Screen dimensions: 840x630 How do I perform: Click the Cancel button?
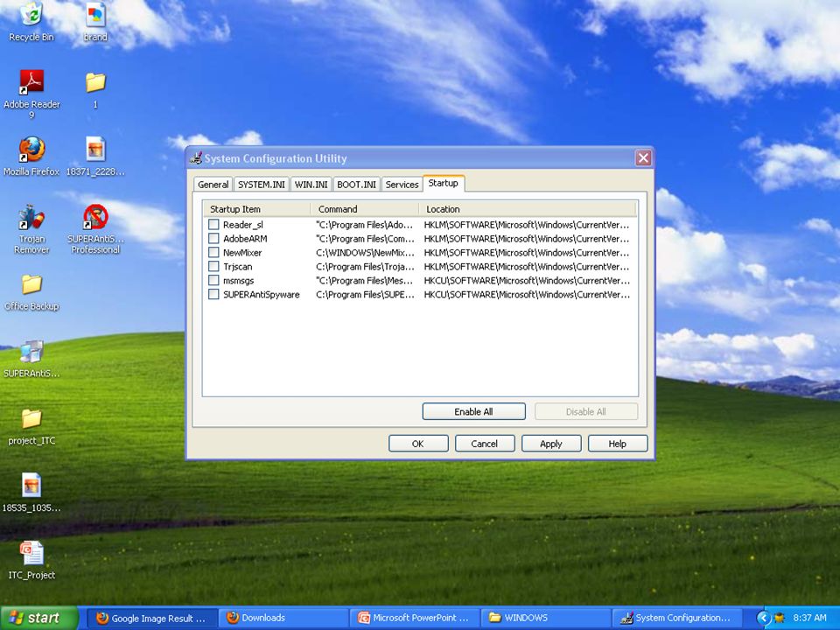click(484, 444)
